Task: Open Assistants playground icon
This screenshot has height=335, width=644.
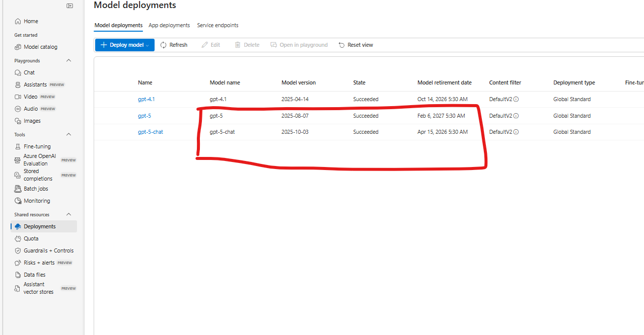Action: 18,85
